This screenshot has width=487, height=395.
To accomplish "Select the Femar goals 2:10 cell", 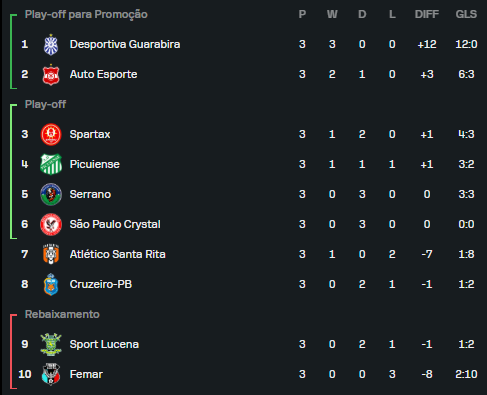I will click(466, 374).
